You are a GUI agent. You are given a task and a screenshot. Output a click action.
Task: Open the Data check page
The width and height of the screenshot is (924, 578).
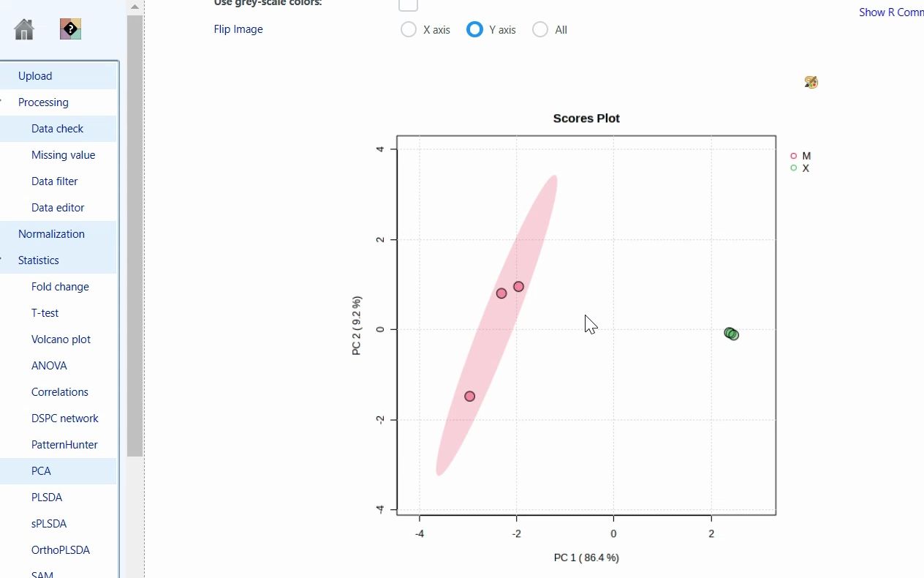(x=57, y=128)
